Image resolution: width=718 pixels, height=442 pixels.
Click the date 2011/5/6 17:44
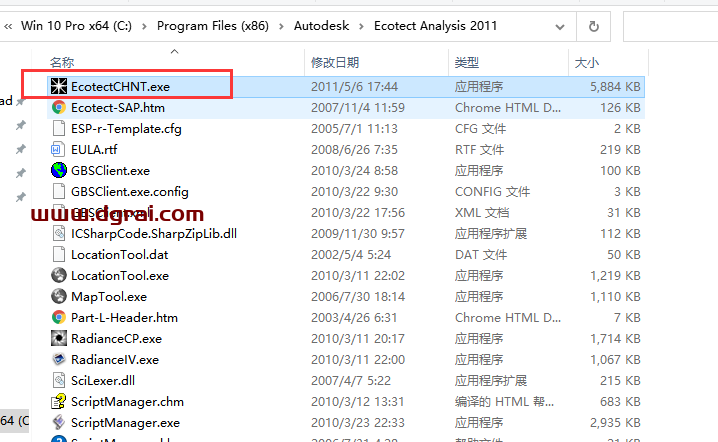tap(354, 87)
